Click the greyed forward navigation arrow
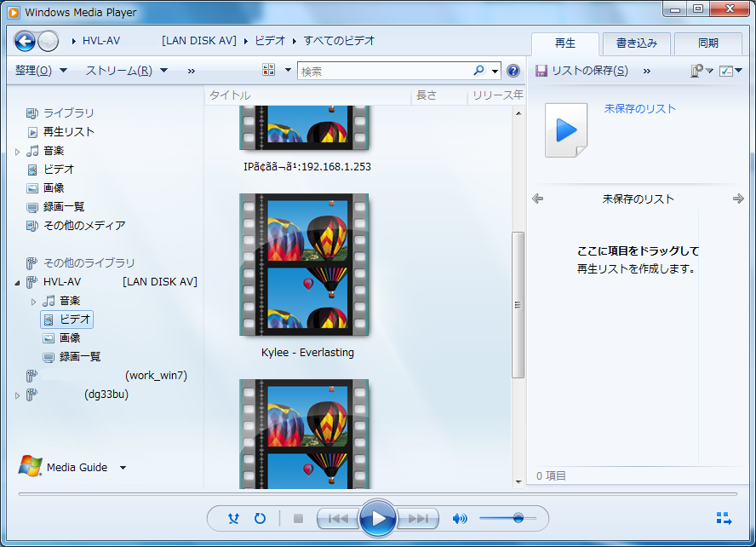756x547 pixels. (x=49, y=41)
